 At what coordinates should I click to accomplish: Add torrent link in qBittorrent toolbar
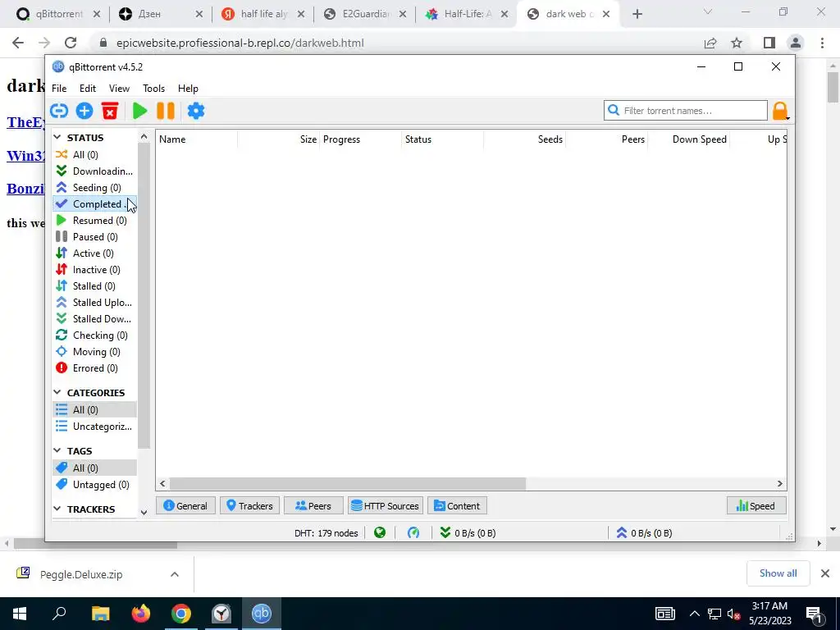pyautogui.click(x=59, y=111)
